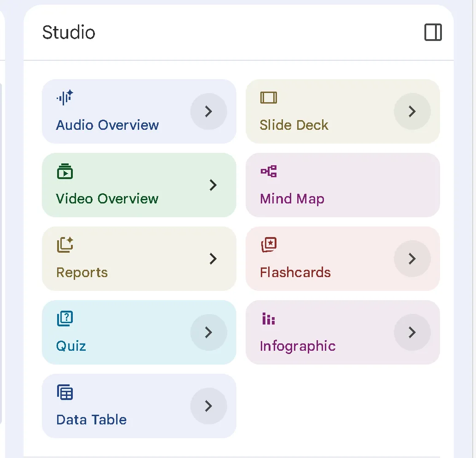Screen dimensions: 476x458
Task: Expand Audio Overview options chevron
Action: click(x=208, y=111)
